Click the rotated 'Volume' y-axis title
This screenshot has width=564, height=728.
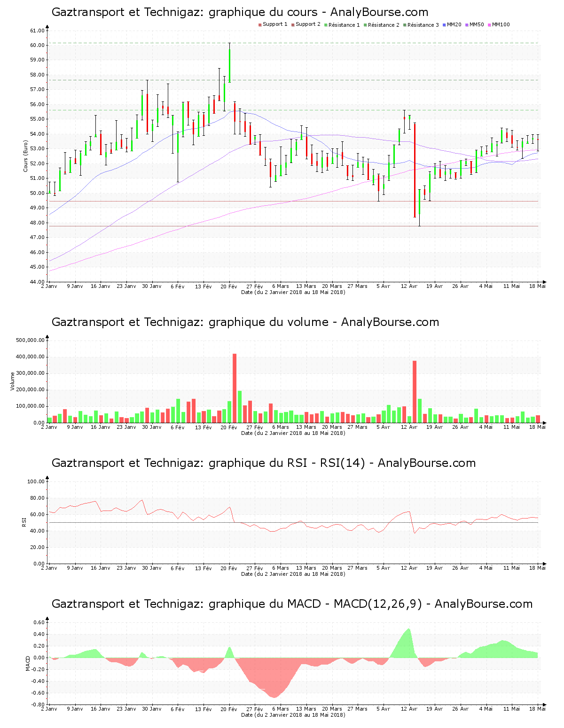tap(13, 381)
